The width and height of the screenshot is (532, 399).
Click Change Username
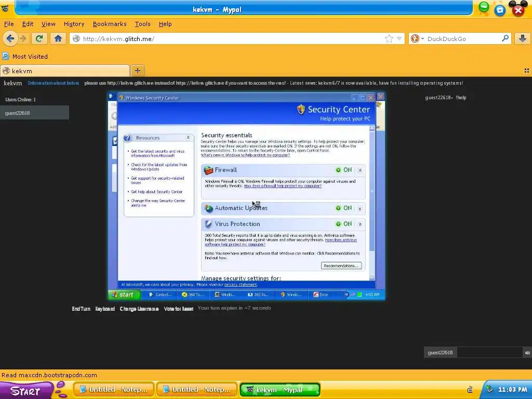[139, 309]
